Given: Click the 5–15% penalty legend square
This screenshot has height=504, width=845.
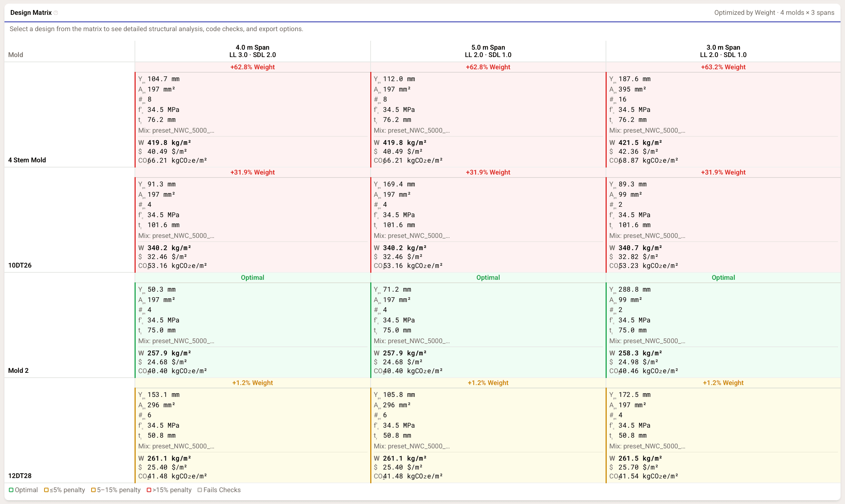Looking at the screenshot, I should coord(93,490).
